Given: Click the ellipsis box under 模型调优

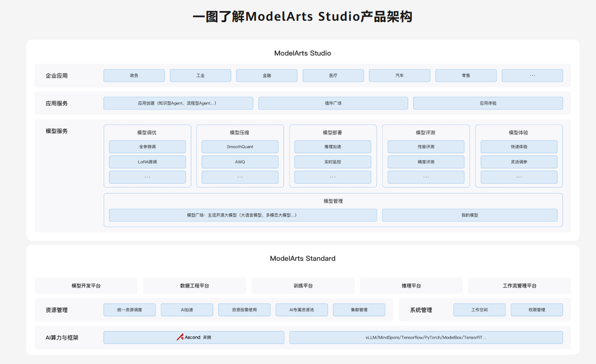Looking at the screenshot, I should (148, 177).
